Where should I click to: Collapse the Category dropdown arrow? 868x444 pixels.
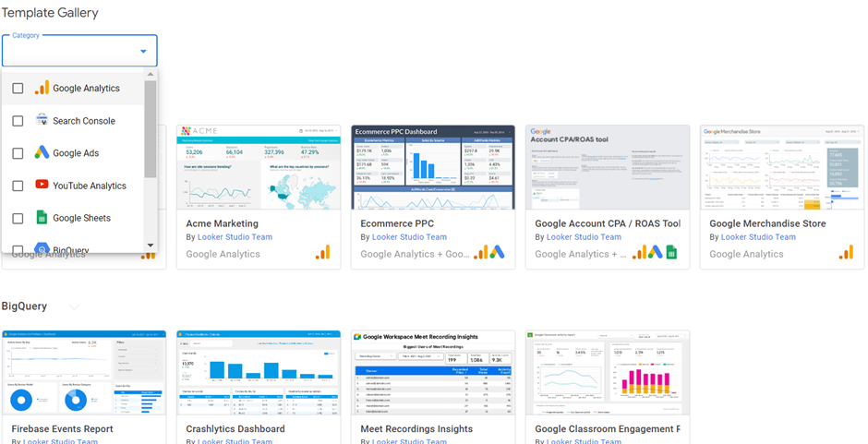pyautogui.click(x=143, y=52)
